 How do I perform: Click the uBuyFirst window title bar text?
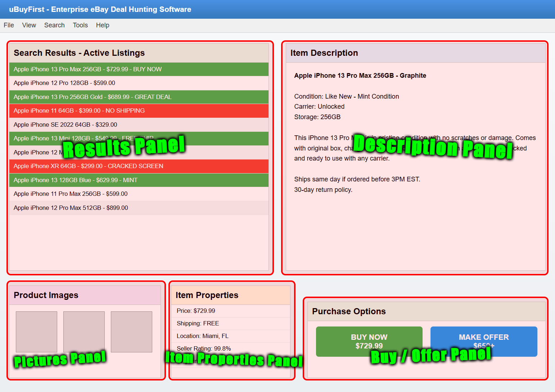[100, 9]
